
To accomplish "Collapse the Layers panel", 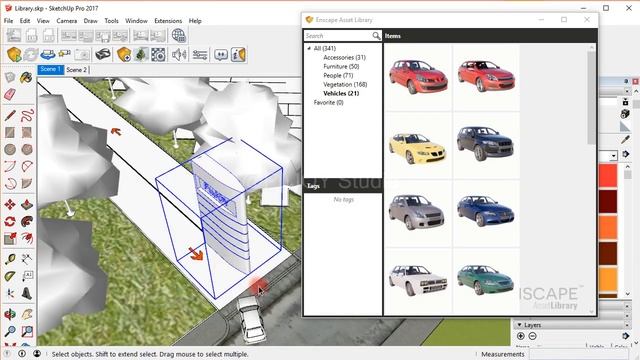I will point(520,325).
